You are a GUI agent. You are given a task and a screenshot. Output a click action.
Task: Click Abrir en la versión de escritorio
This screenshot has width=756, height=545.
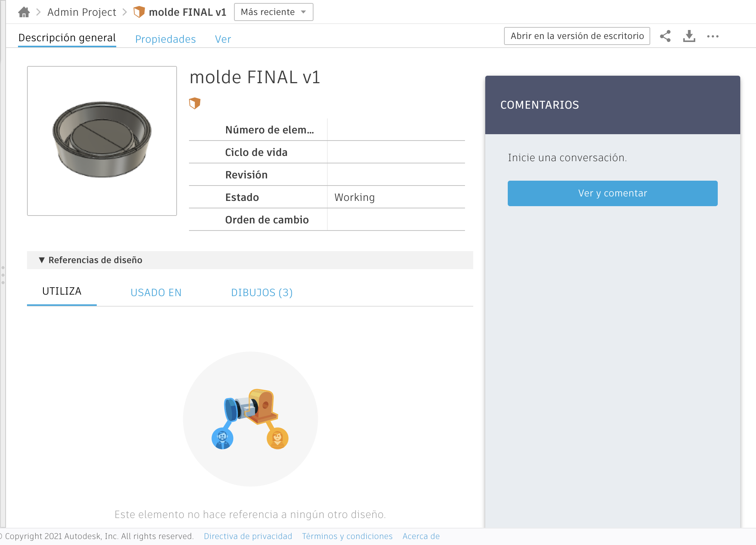[x=577, y=36]
